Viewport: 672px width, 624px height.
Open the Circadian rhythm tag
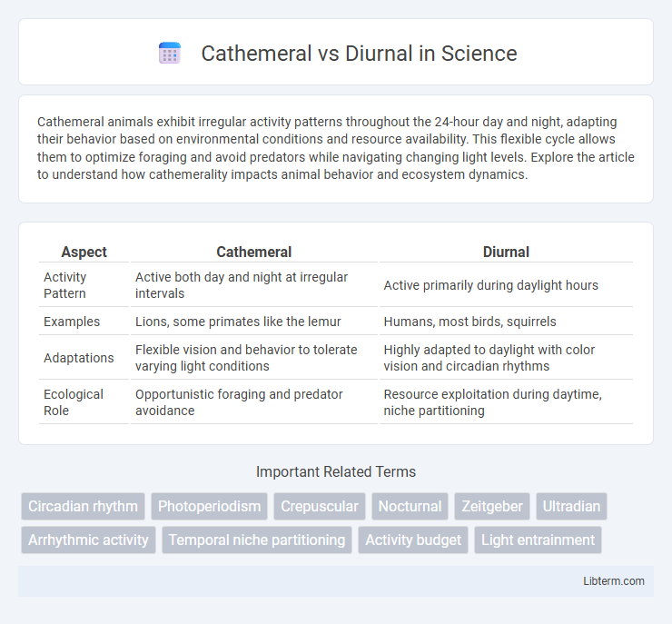(x=84, y=506)
